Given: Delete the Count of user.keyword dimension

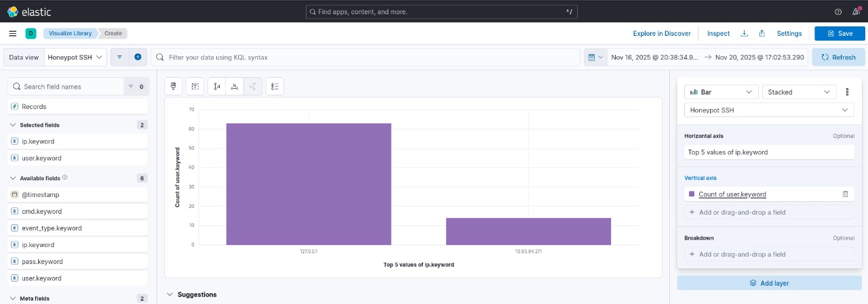Looking at the screenshot, I should click(x=845, y=194).
